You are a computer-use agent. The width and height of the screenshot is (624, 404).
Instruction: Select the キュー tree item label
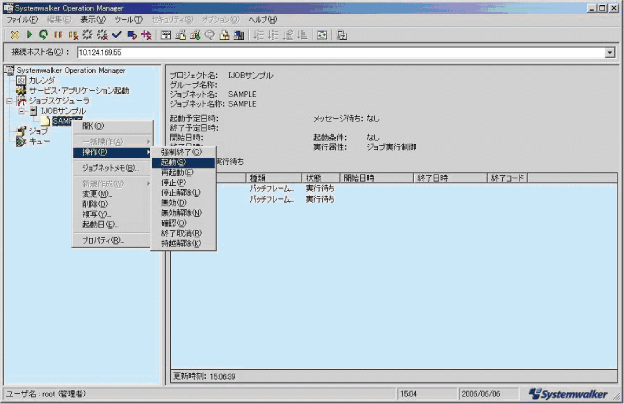(39, 141)
